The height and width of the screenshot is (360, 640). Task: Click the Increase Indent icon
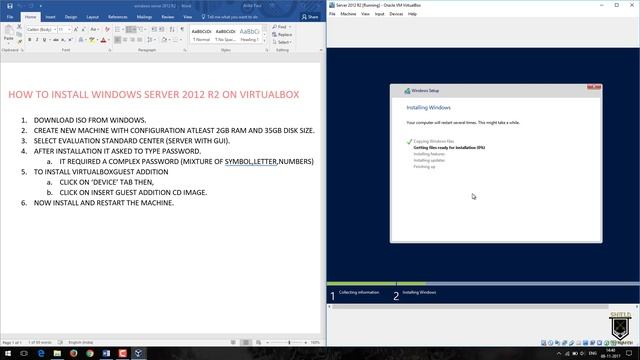tap(162, 29)
